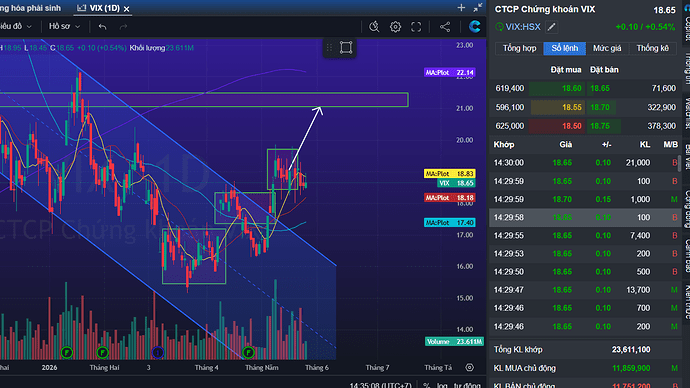Select bid price 18.55
Viewport: 690px width, 388px height.
pyautogui.click(x=571, y=107)
